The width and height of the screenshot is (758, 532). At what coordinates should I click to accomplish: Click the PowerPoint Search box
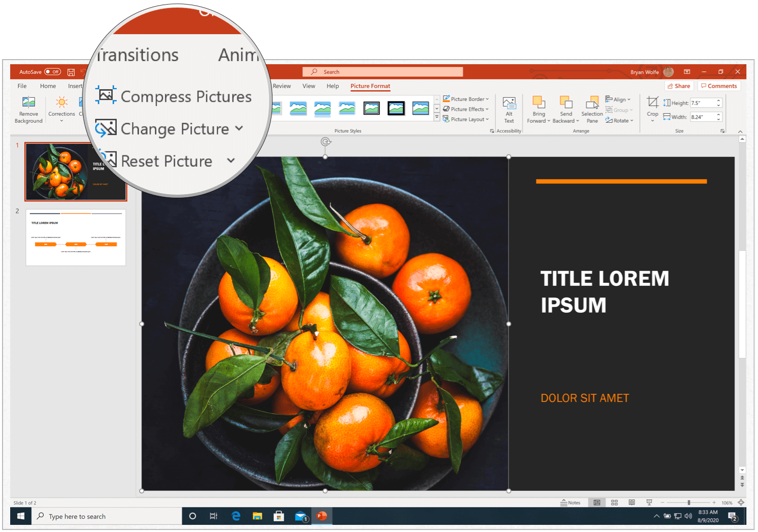coord(383,72)
